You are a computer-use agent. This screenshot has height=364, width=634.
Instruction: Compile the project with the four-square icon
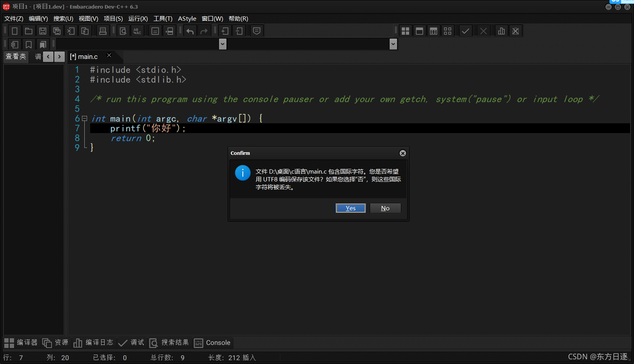point(405,31)
